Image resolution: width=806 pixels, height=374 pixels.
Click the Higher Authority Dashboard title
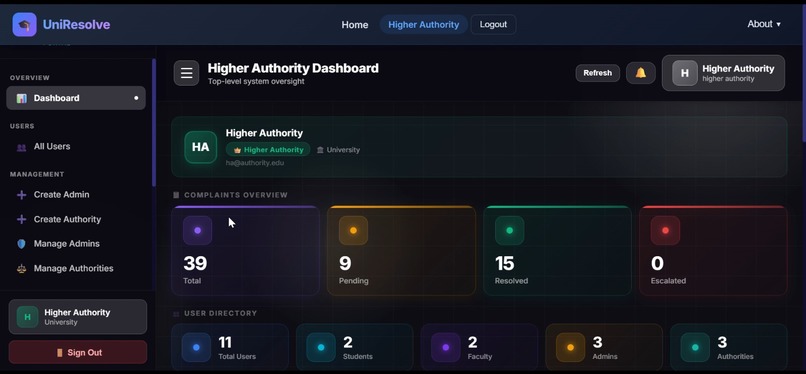[x=293, y=68]
